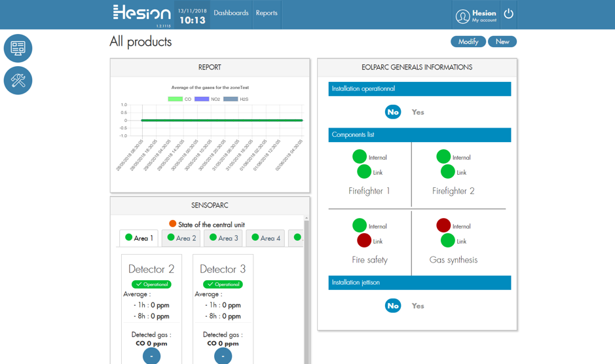Click Gas synthesis Link status indicator
Viewport: 615px width, 364px height.
(x=448, y=240)
